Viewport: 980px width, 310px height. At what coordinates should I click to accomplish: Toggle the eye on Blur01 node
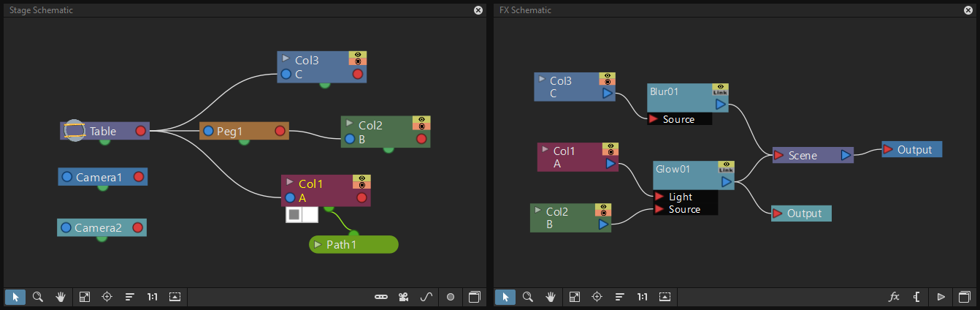point(721,87)
